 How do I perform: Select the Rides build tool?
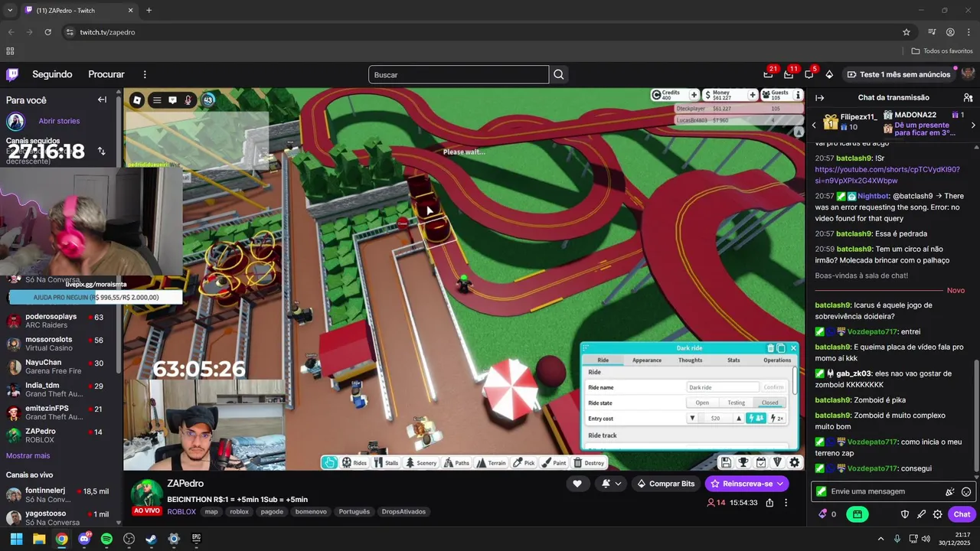[354, 462]
